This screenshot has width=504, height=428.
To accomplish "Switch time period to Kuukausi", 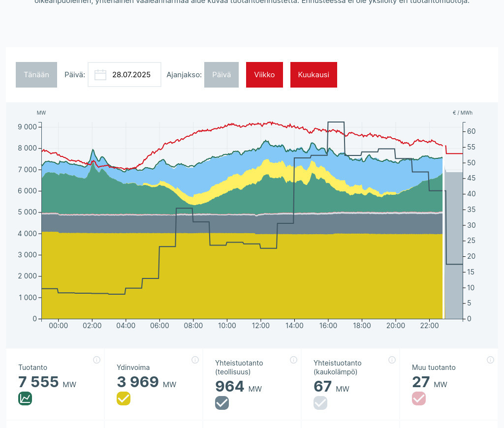I will click(314, 75).
